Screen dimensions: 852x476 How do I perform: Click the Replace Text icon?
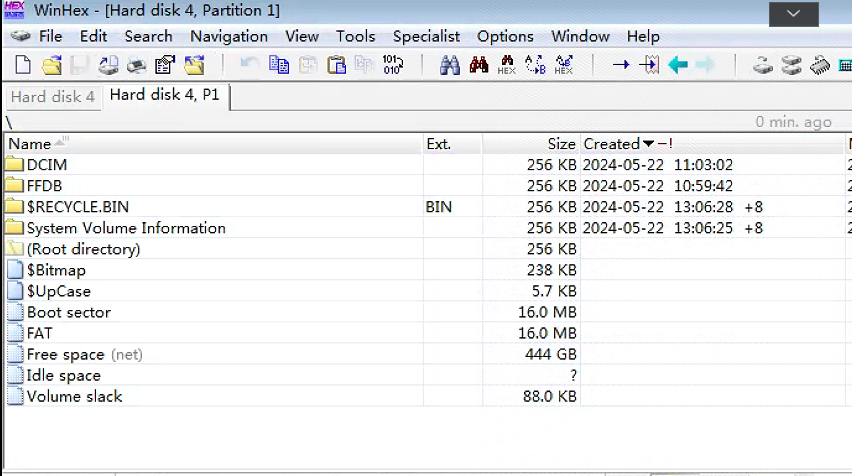[535, 65]
